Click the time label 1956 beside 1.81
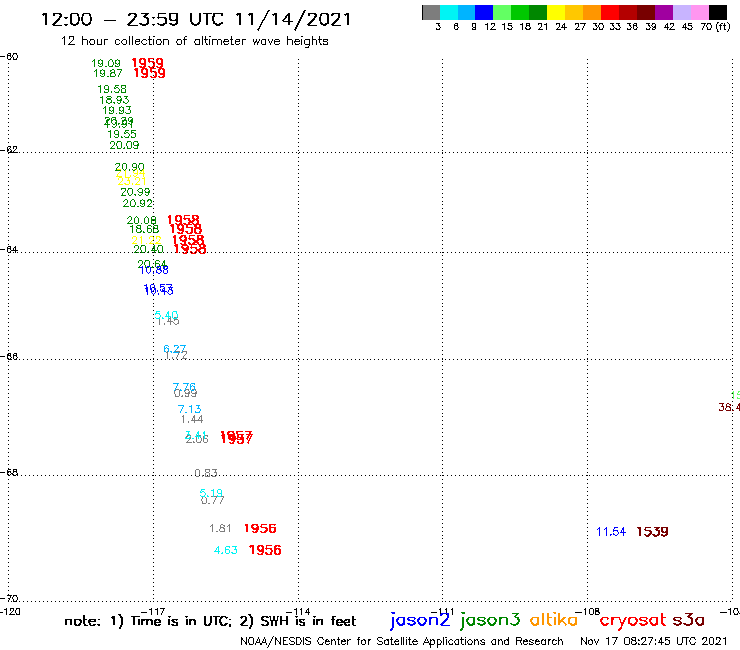The image size is (740, 650). 260,529
